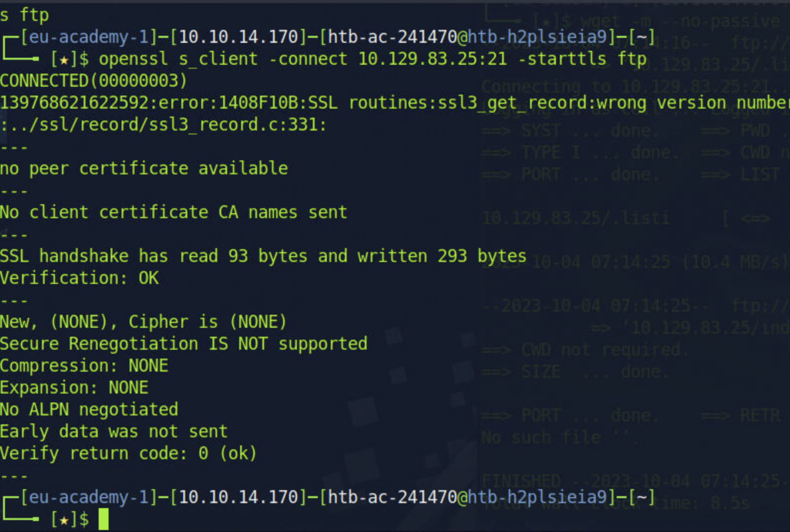Click the Early data was not sent line
790x532 pixels.
[114, 431]
